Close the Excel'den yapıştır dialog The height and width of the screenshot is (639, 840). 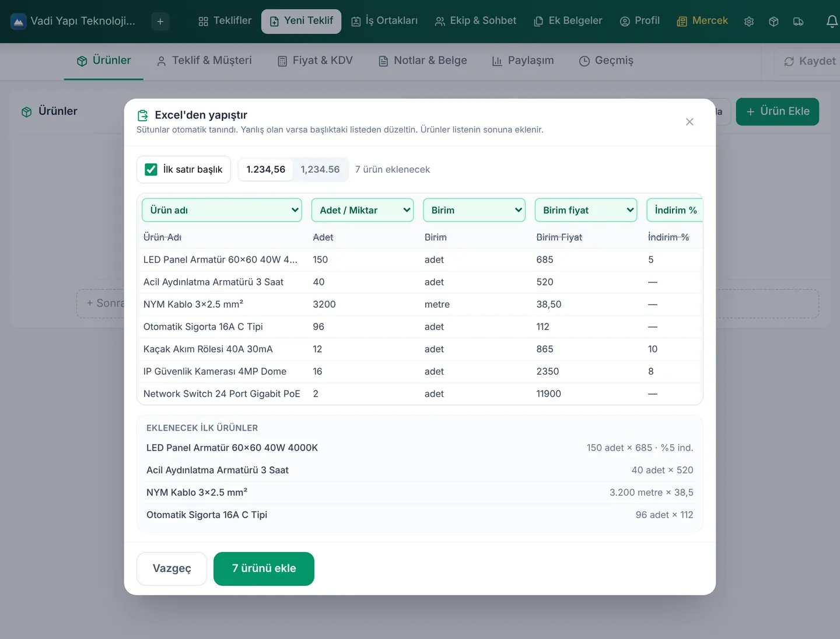689,122
